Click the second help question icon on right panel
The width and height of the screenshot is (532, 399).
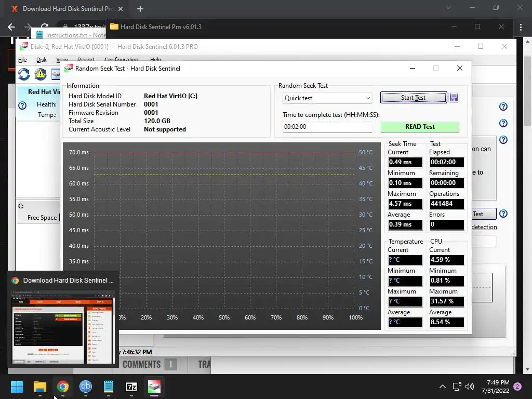pyautogui.click(x=503, y=123)
